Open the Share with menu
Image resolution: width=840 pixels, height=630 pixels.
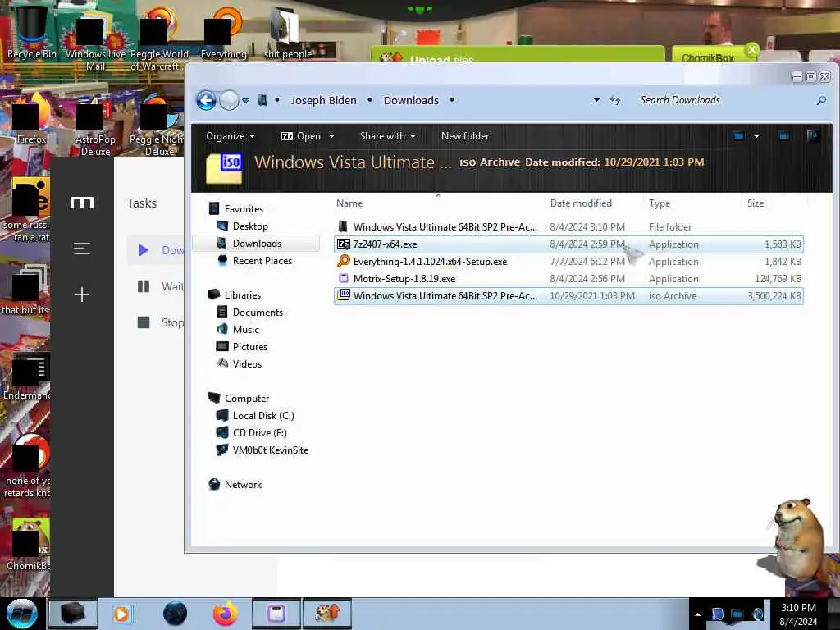(x=388, y=136)
